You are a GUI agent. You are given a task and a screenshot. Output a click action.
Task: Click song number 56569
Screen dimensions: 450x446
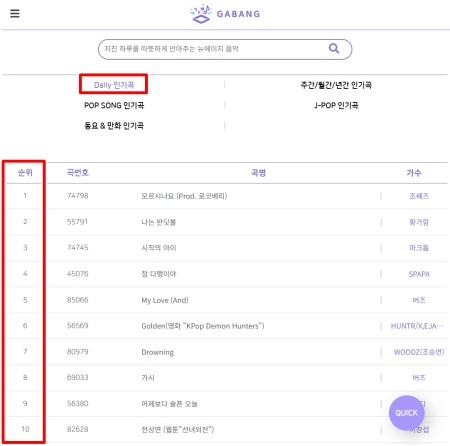point(78,325)
